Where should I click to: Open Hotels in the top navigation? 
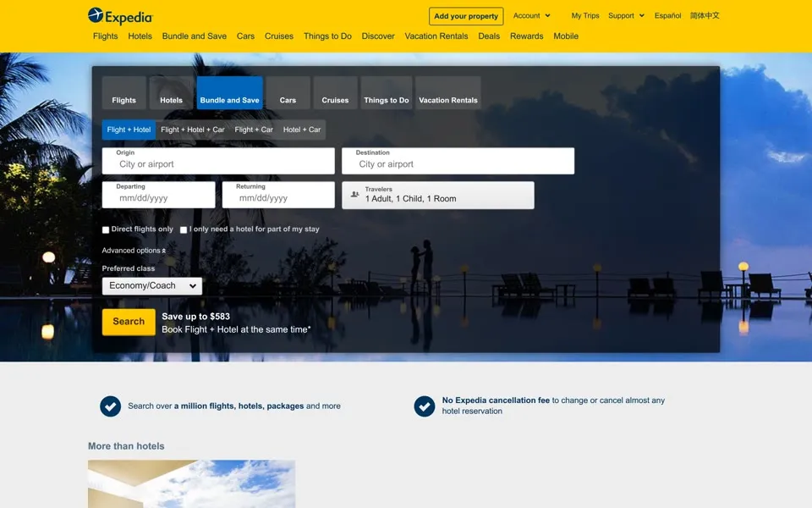click(140, 36)
